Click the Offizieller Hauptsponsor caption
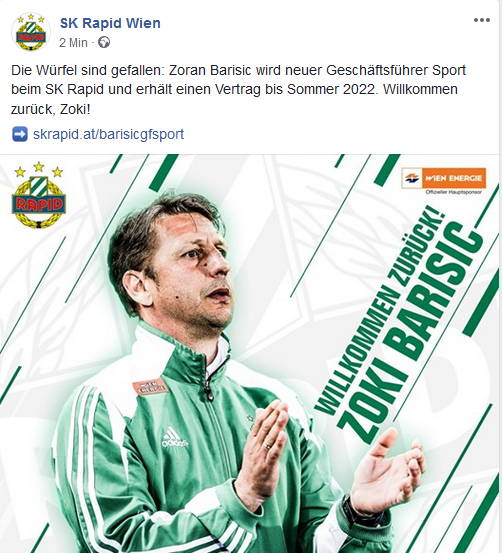The height and width of the screenshot is (553, 502). coord(453,192)
